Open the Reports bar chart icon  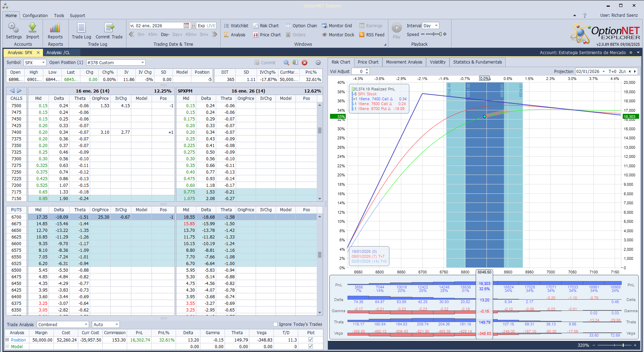pos(55,31)
